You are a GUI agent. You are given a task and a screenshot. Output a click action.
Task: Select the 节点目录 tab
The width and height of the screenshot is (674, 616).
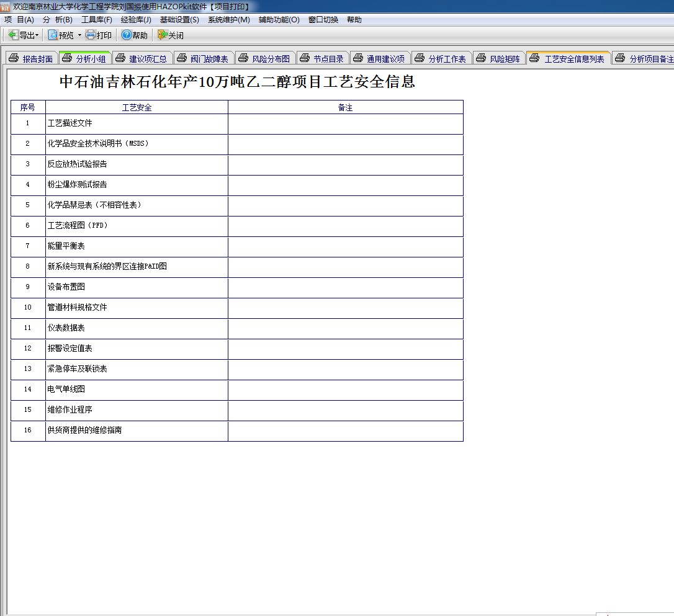tap(323, 58)
